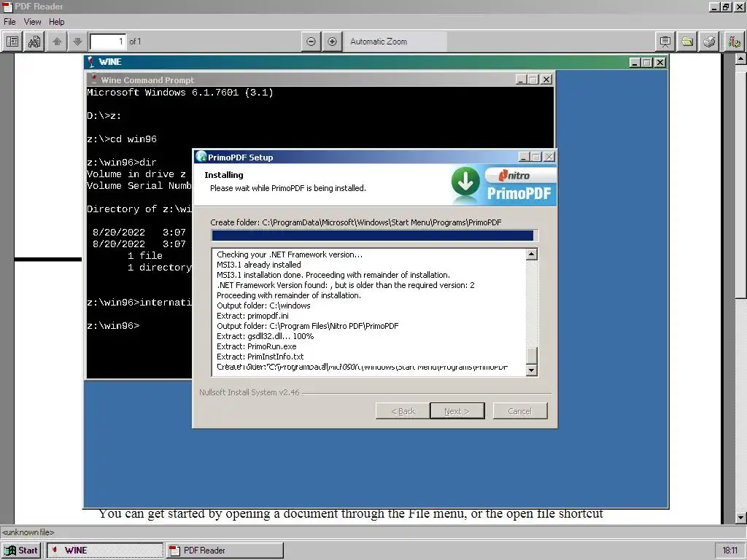
Task: Switch to presentation mode icon
Action: 665,42
